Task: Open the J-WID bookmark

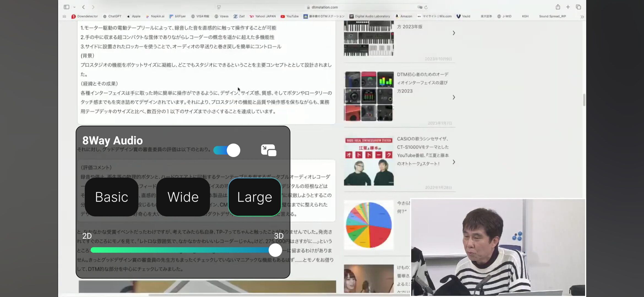Action: click(504, 16)
